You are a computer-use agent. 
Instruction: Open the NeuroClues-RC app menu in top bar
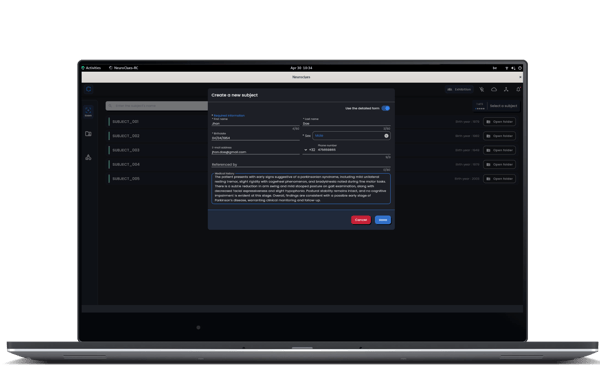click(124, 68)
